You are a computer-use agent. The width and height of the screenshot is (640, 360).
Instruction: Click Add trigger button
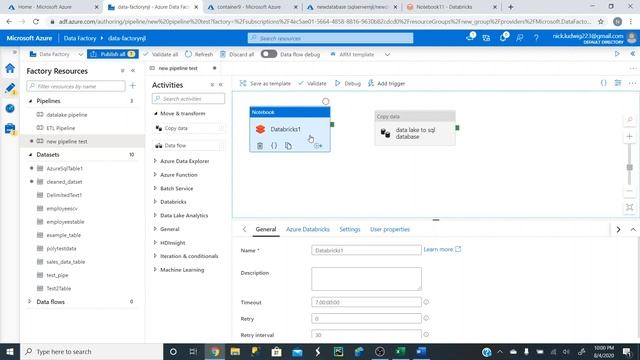(386, 83)
